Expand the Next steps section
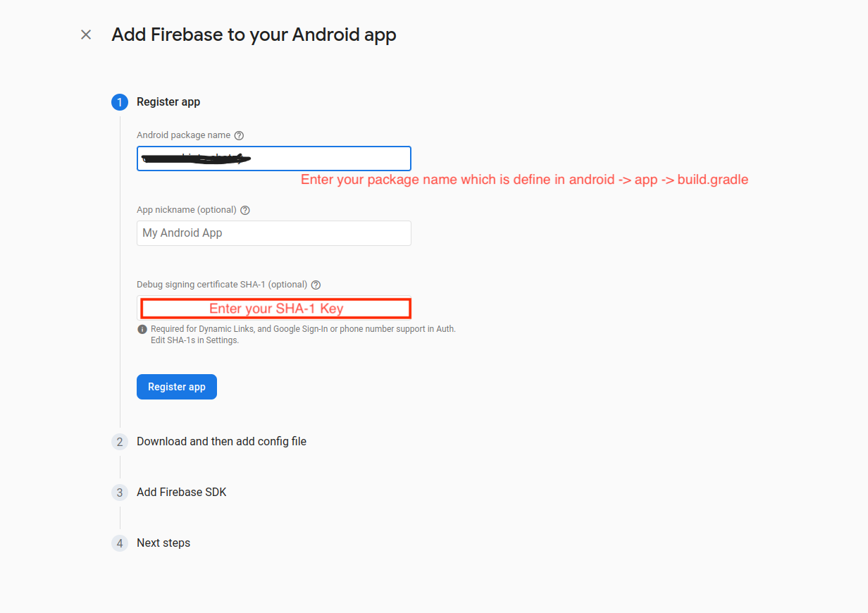The height and width of the screenshot is (613, 868). [x=163, y=543]
